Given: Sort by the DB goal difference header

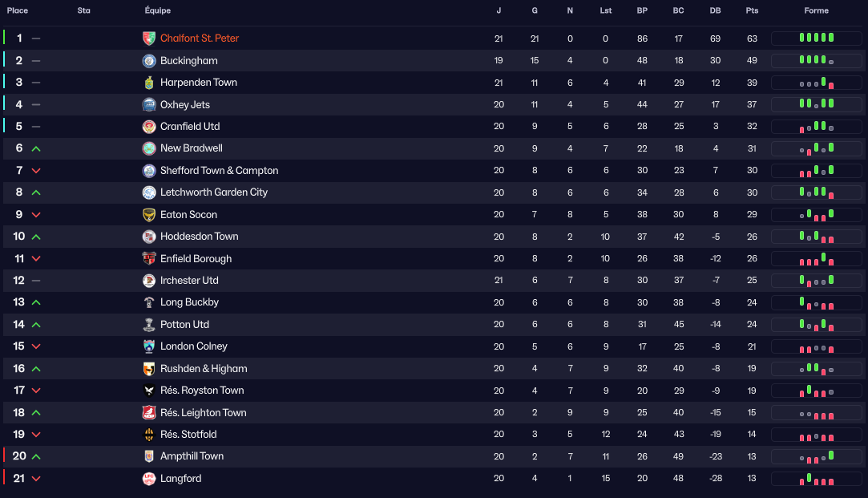Looking at the screenshot, I should (x=715, y=10).
